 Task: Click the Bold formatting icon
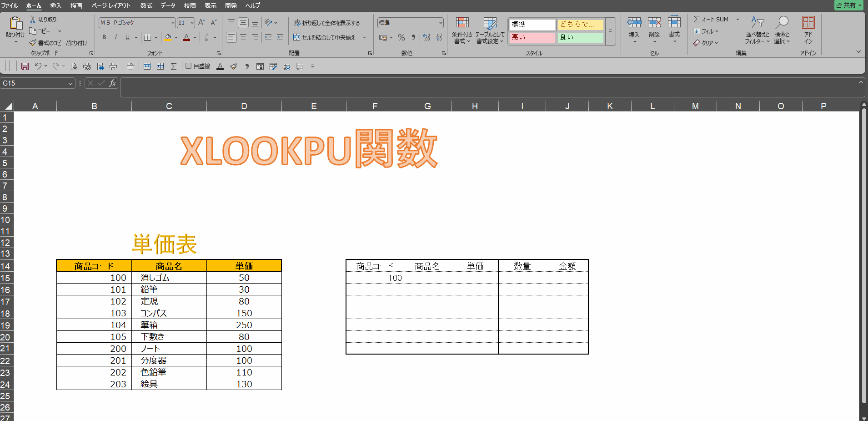104,37
